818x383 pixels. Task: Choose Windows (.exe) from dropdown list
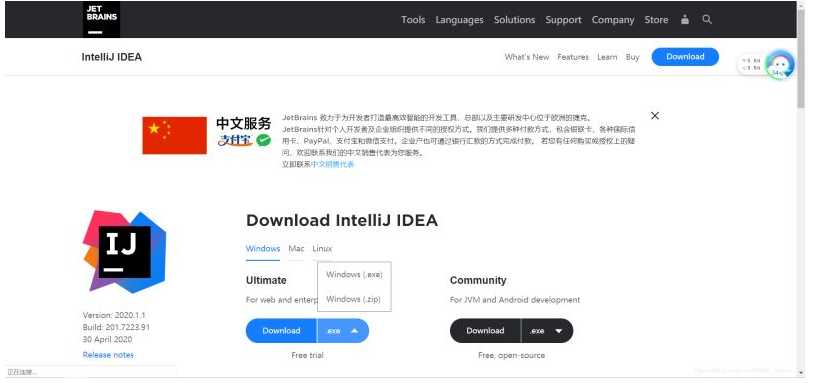354,274
